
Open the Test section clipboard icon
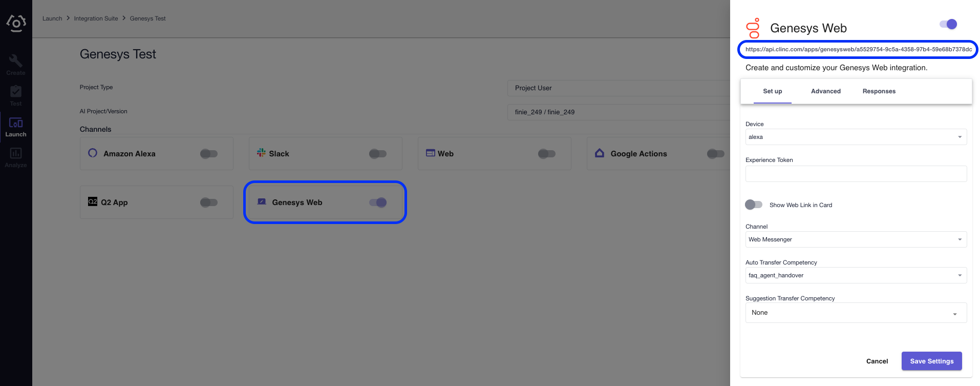pyautogui.click(x=16, y=92)
